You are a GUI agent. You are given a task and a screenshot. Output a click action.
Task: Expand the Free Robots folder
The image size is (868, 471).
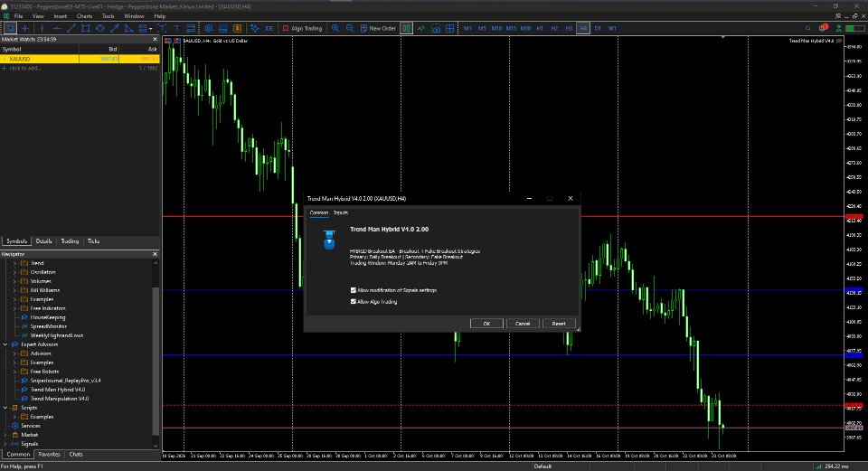15,372
